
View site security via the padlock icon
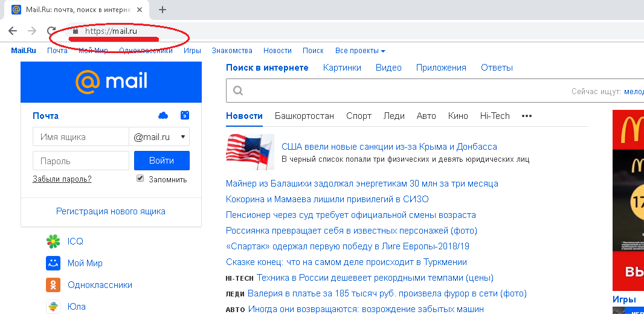pos(75,31)
